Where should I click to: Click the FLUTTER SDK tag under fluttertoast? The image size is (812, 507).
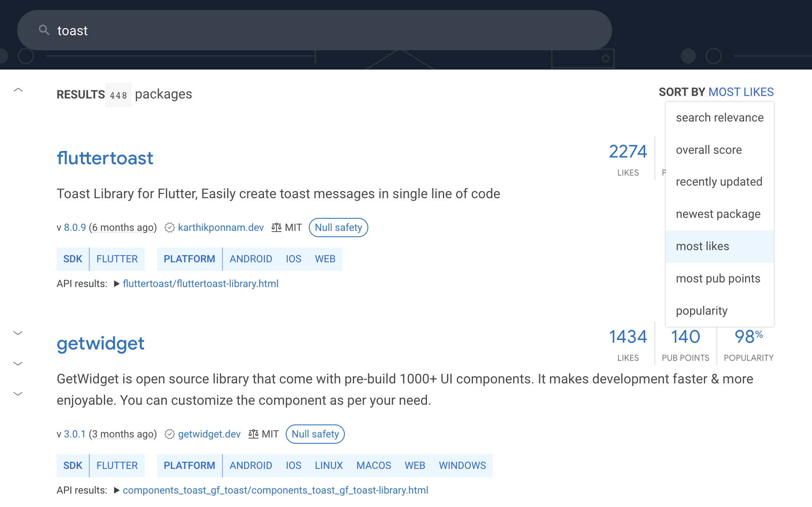click(117, 259)
